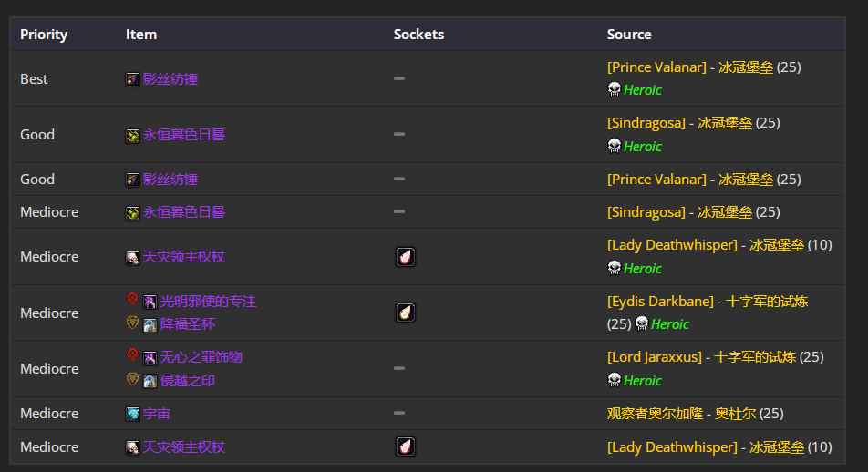Click the Horde faction icon beside 无心之罪饰物
This screenshot has height=472, width=868.
click(x=132, y=355)
